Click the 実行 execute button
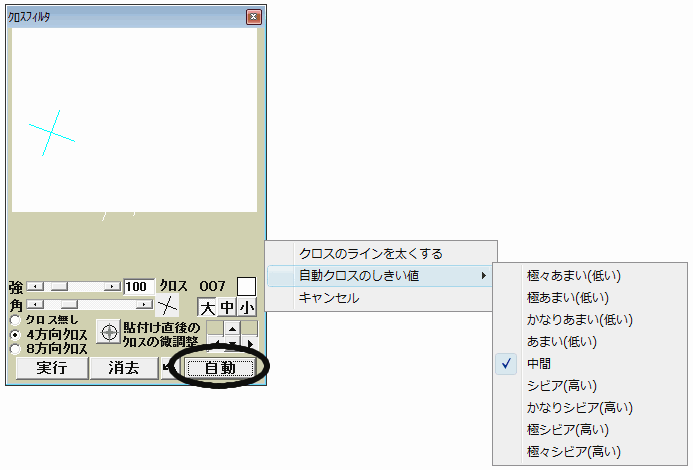Screen dimensions: 693x470 [x=50, y=368]
